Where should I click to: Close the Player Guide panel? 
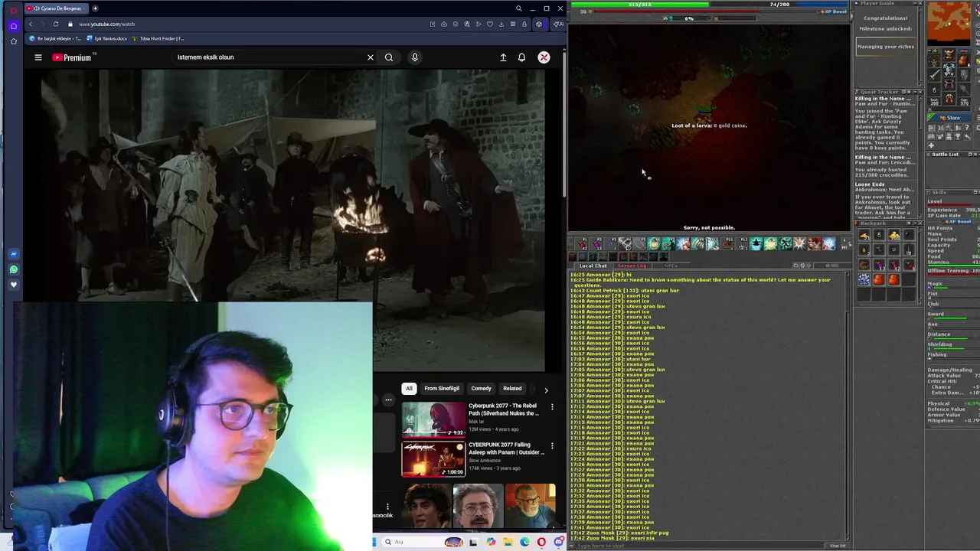tap(919, 4)
